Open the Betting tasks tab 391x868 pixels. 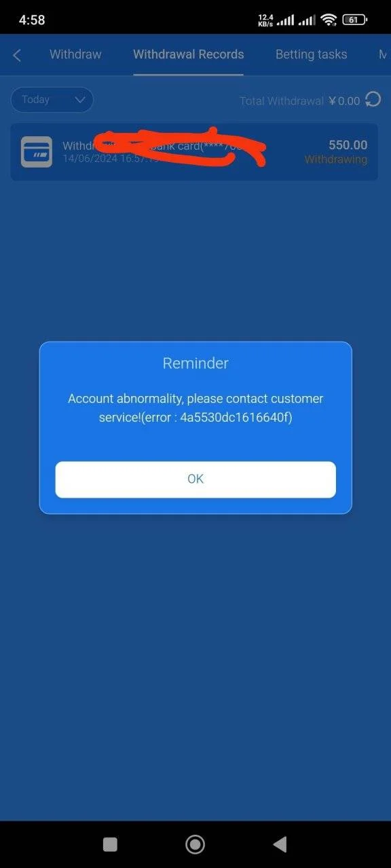[x=311, y=54]
